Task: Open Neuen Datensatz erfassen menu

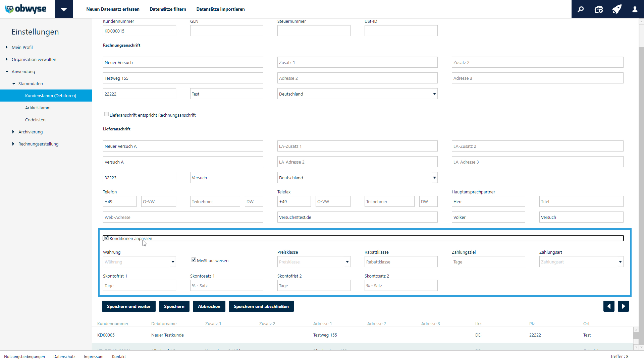Action: (113, 9)
